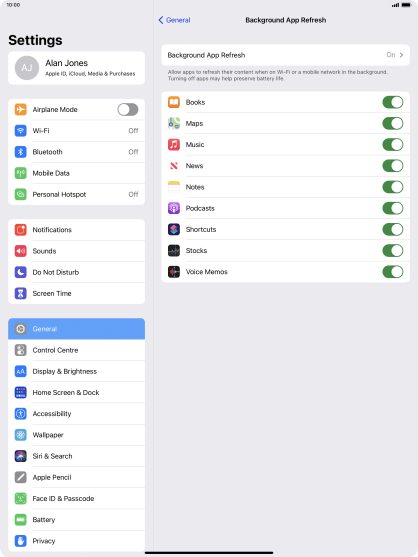Open Wi-Fi settings row
Image resolution: width=418 pixels, height=557 pixels.
(76, 131)
